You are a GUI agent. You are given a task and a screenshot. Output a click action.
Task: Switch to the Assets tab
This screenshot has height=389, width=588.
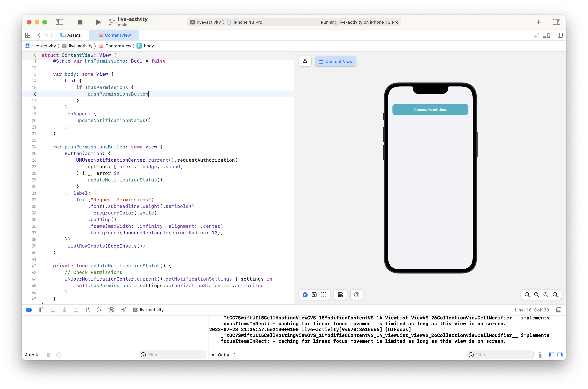71,35
